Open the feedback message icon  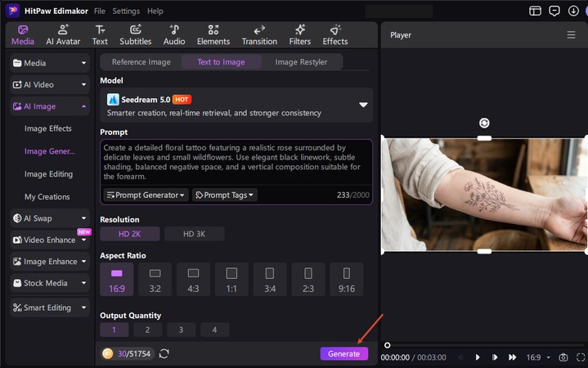(554, 11)
